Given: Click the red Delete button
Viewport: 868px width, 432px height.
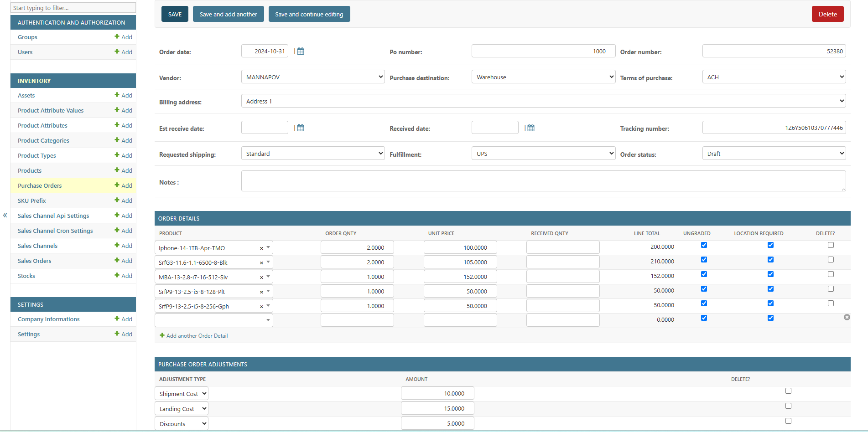Looking at the screenshot, I should coord(827,14).
